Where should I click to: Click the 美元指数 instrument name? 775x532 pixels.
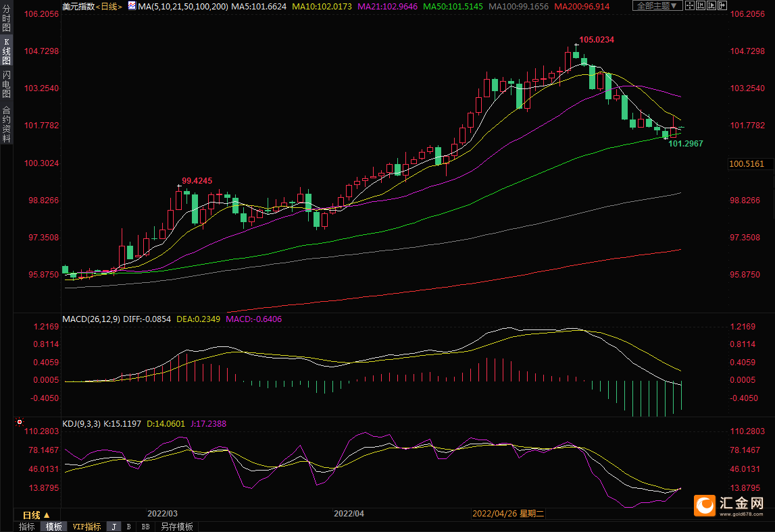point(78,7)
